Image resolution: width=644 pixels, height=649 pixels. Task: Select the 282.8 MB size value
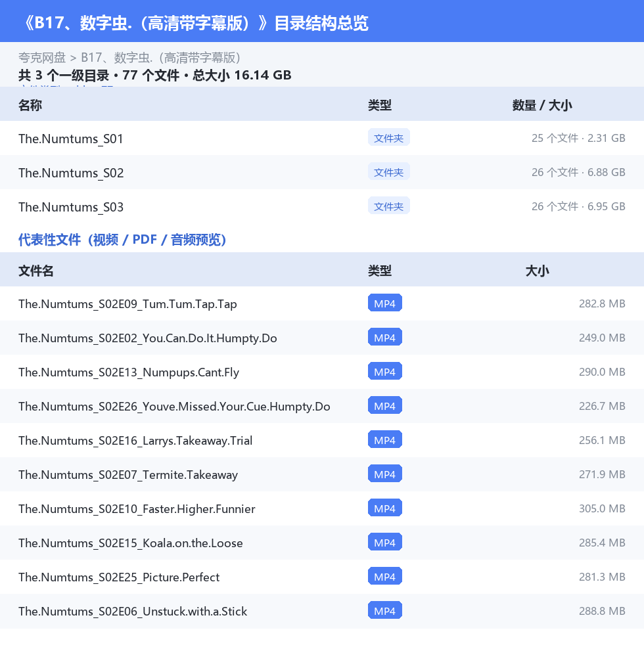tap(602, 303)
